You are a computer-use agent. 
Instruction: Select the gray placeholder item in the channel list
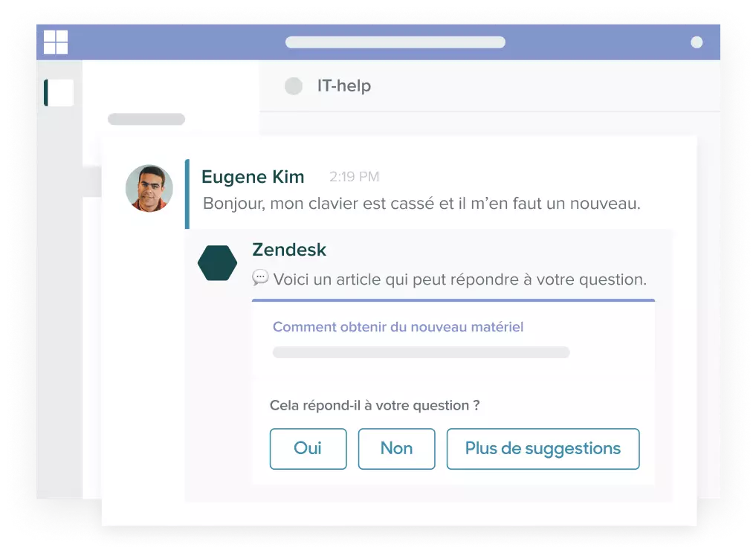coord(146,119)
